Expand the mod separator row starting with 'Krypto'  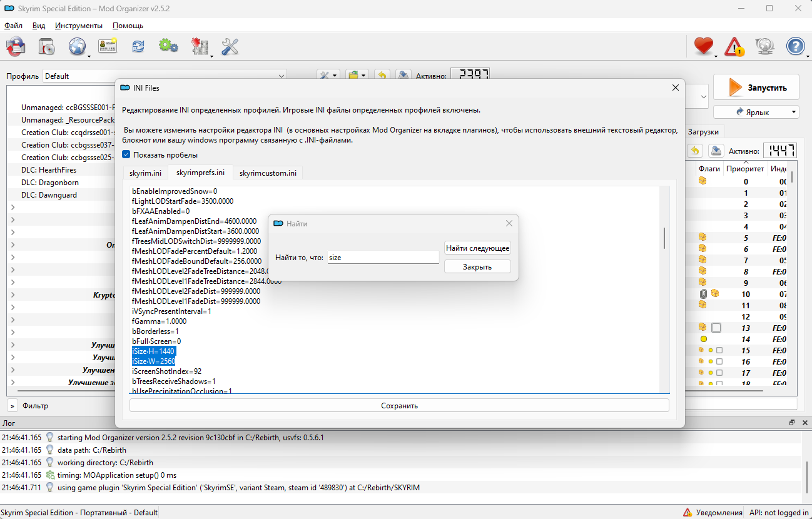point(13,295)
